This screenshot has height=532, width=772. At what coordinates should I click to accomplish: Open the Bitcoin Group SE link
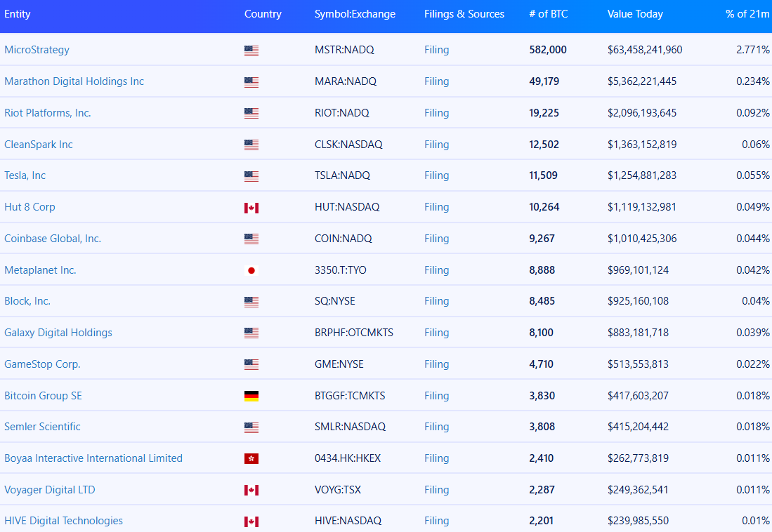point(44,395)
